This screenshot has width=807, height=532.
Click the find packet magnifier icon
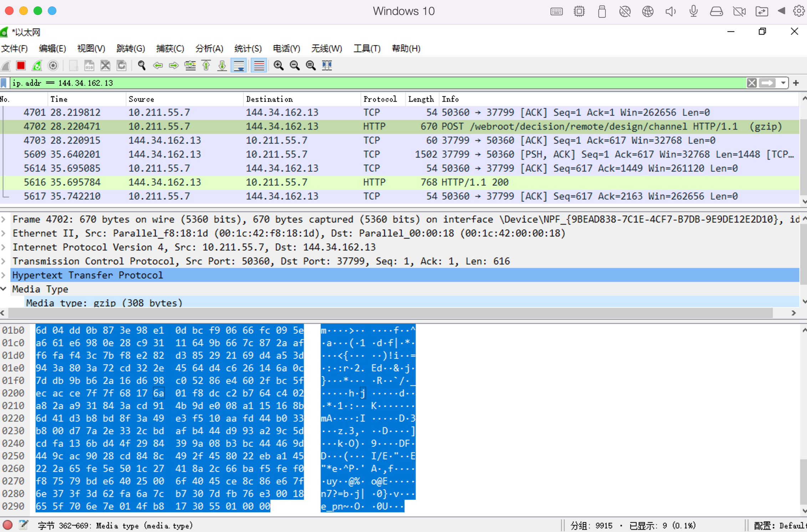point(142,66)
